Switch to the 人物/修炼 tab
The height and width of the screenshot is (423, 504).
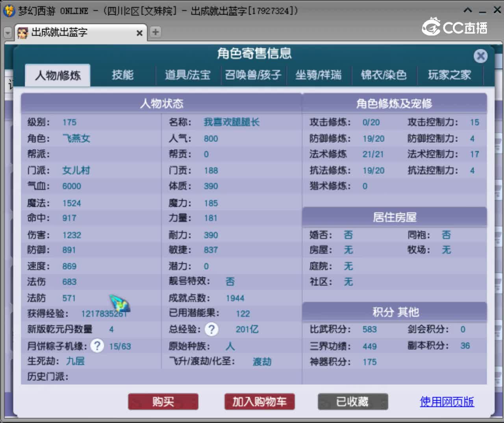[58, 75]
